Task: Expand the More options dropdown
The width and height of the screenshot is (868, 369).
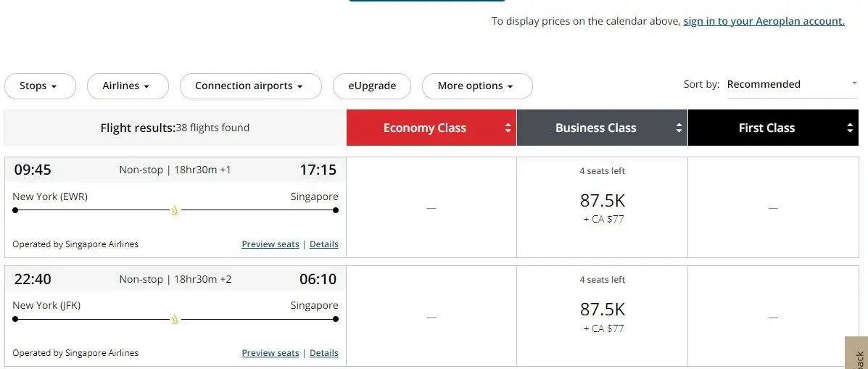Action: [x=476, y=86]
